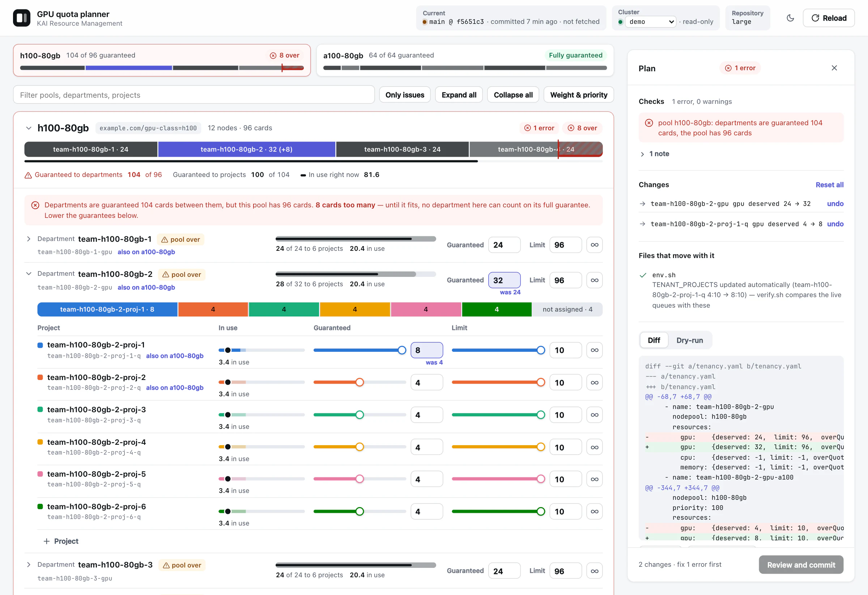Click the Guaranteed slider handle for team-h100-80gb-2-proj-1

(402, 350)
